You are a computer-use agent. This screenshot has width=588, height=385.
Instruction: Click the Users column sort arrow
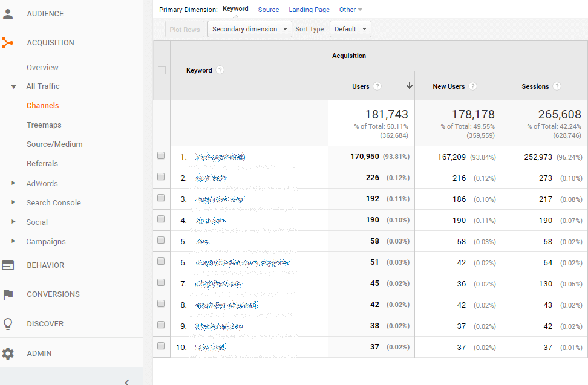(x=409, y=86)
